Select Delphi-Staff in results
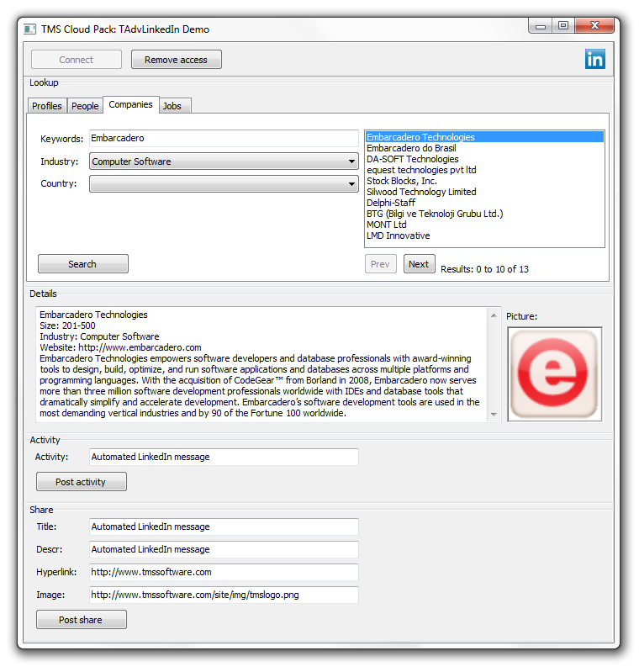Screen dimensions: 639x672 click(484, 203)
